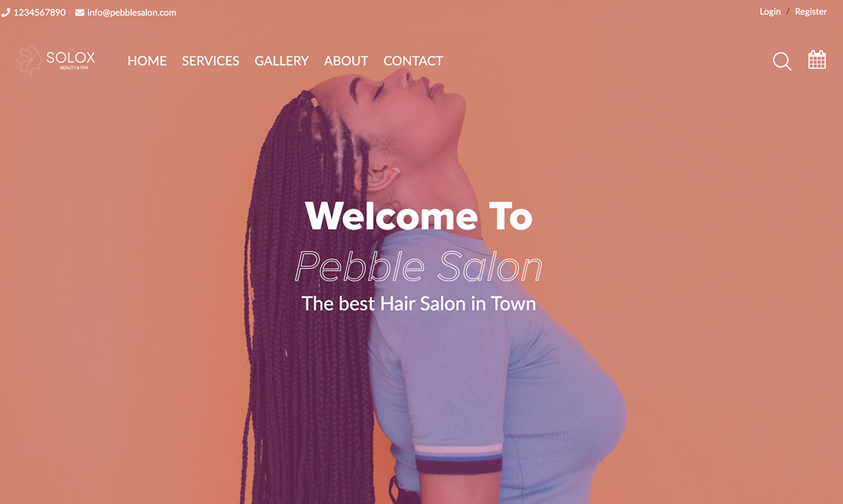Click the best Hair Salon tagline

[419, 304]
